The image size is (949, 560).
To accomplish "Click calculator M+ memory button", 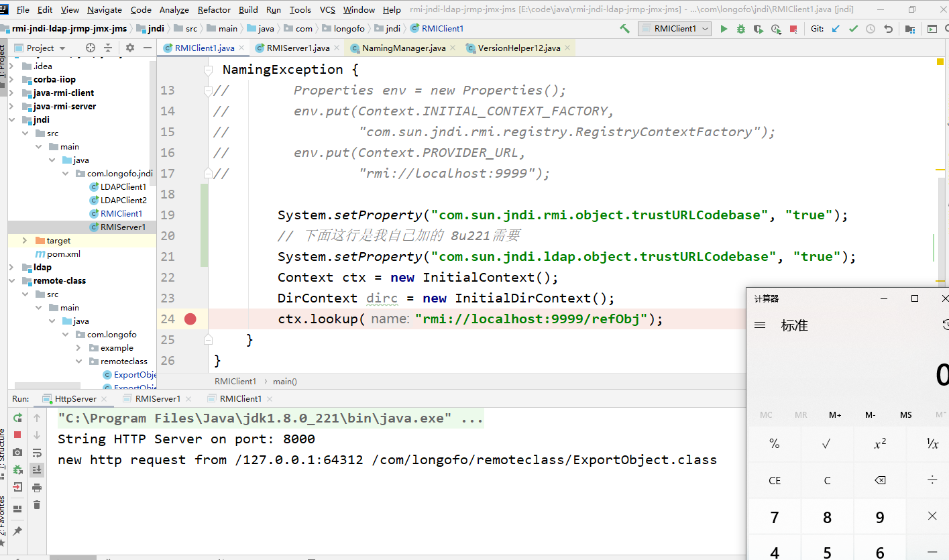I will click(x=835, y=415).
